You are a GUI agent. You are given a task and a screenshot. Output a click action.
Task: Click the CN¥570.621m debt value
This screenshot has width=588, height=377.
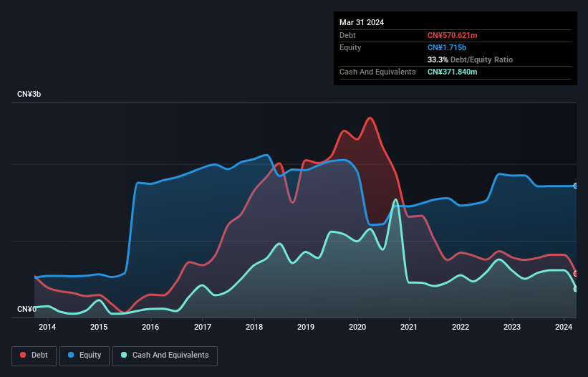coord(452,35)
